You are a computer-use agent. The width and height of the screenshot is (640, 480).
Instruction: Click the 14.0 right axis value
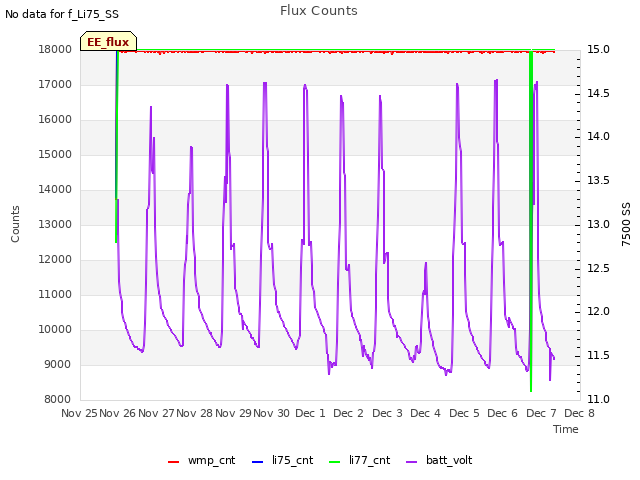pos(598,137)
